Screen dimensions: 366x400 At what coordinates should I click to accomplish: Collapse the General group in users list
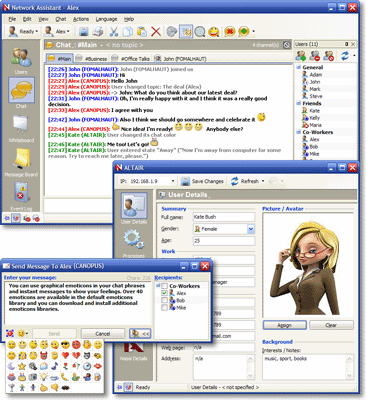click(x=299, y=67)
